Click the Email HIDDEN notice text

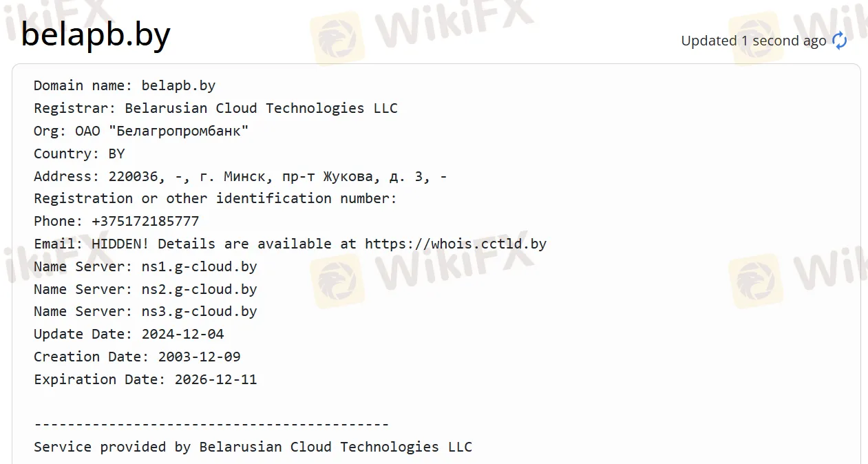(289, 243)
